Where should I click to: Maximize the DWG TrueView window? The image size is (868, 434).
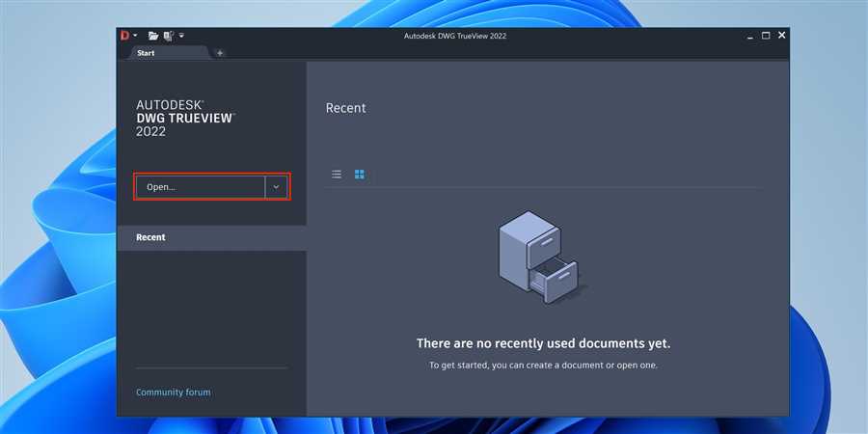point(766,36)
